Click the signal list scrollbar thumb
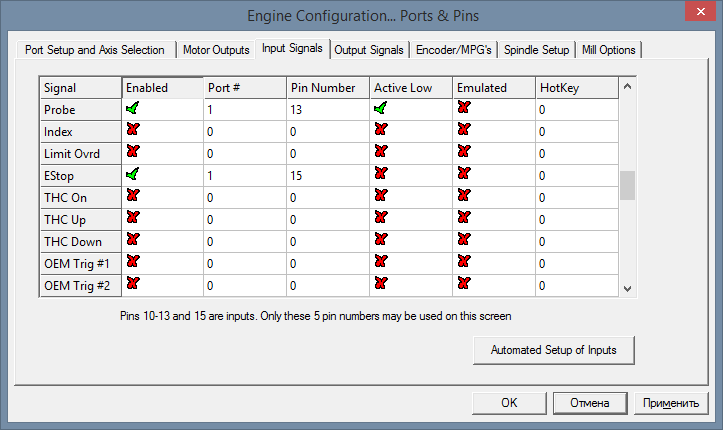The width and height of the screenshot is (723, 430). (x=627, y=185)
